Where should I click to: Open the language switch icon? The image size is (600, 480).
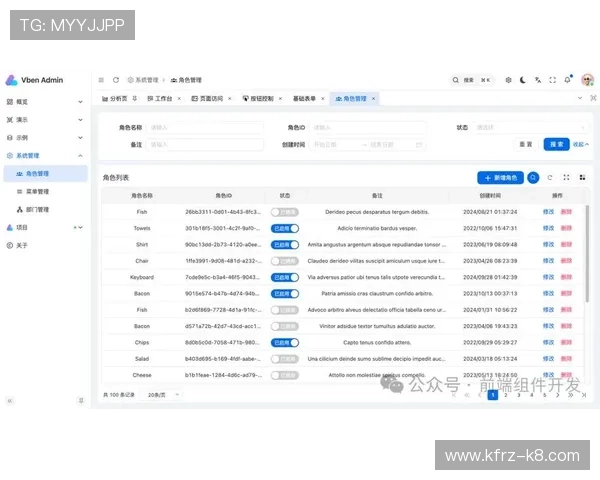point(538,80)
